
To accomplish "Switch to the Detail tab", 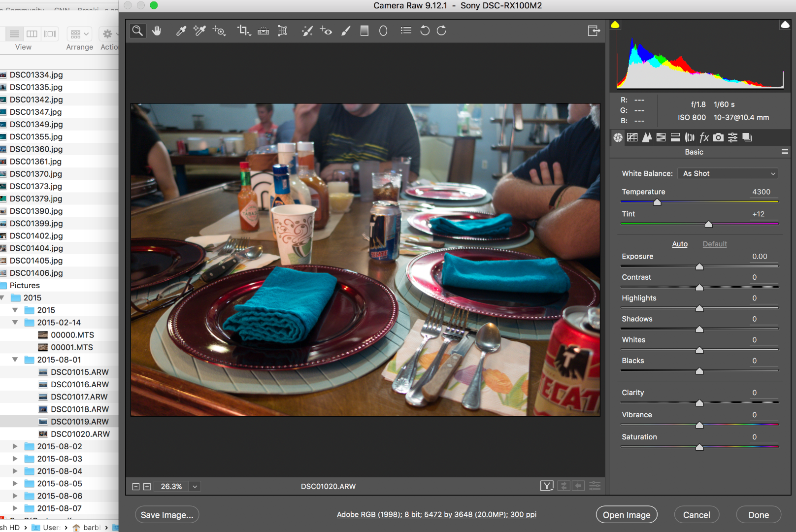I will 647,137.
